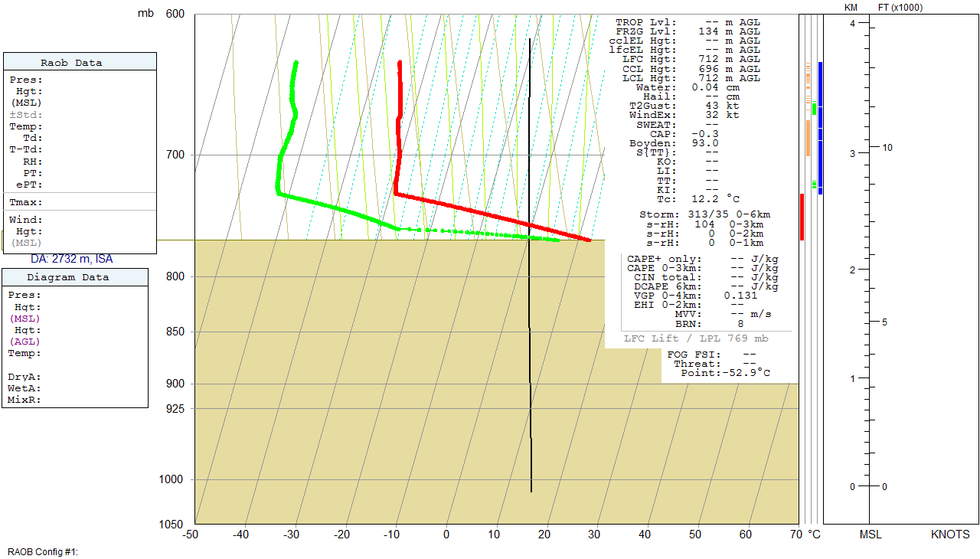The width and height of the screenshot is (980, 559).
Task: Click the LFC Lift / LPL 769 mb label
Action: [x=696, y=338]
